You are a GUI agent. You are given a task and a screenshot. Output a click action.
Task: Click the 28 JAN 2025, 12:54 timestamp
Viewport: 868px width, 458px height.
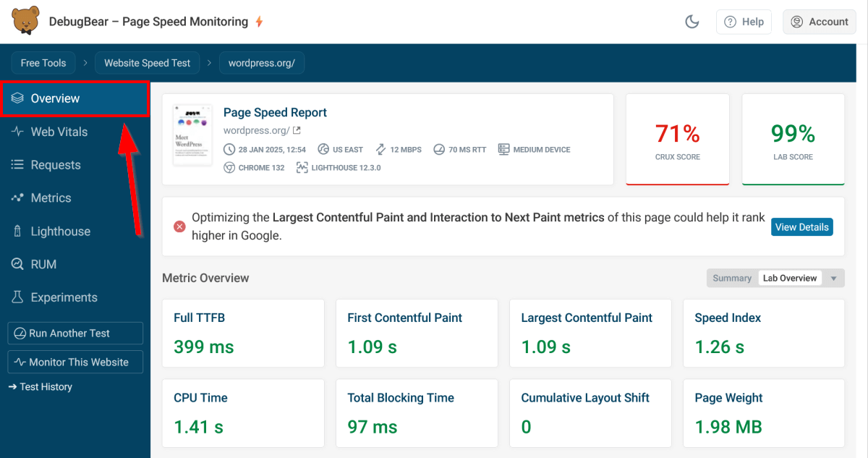click(x=273, y=150)
